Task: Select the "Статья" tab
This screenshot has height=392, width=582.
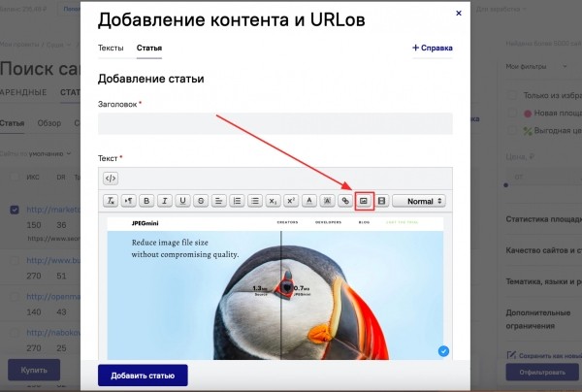Action: [x=149, y=48]
